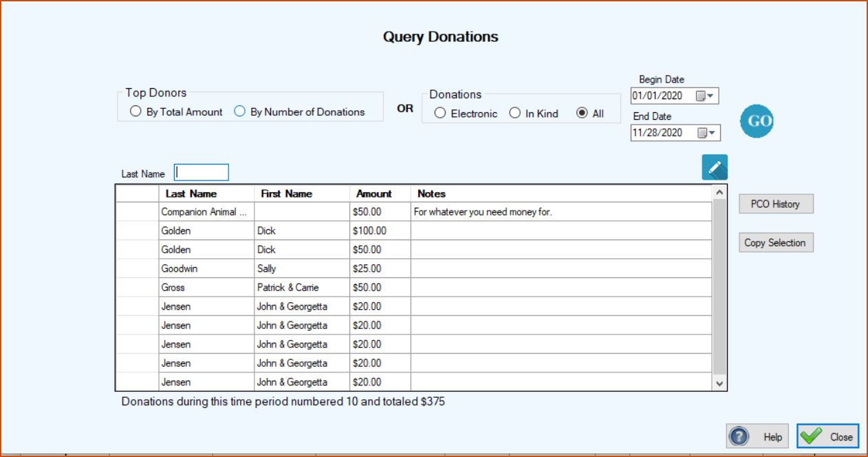868x457 pixels.
Task: Click the blue GO circle button
Action: click(757, 121)
